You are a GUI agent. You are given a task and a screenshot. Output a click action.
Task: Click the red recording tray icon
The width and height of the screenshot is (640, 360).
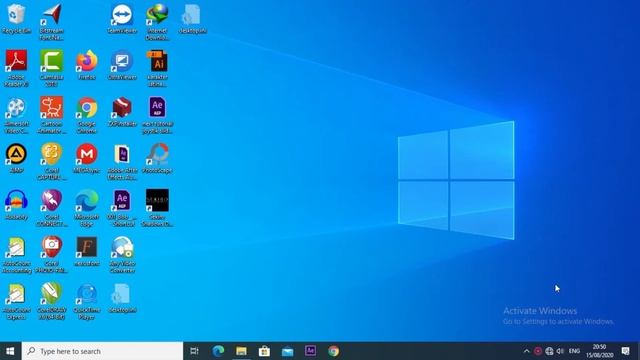click(538, 351)
